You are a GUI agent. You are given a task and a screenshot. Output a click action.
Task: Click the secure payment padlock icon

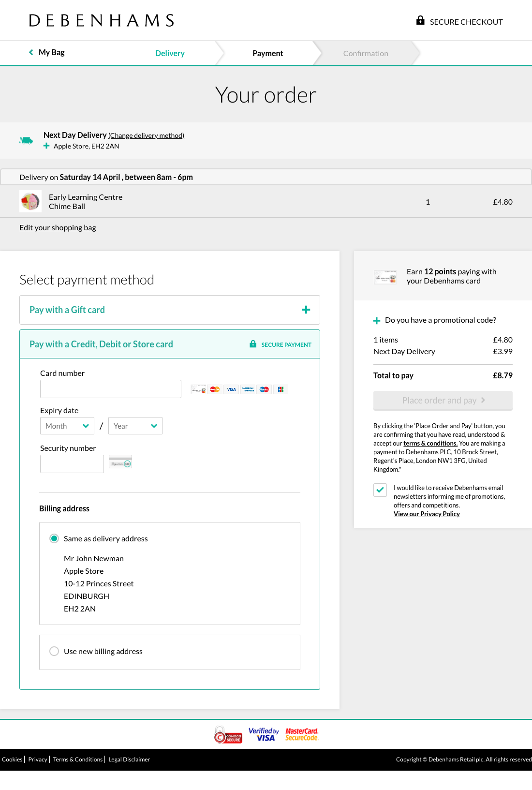(253, 344)
